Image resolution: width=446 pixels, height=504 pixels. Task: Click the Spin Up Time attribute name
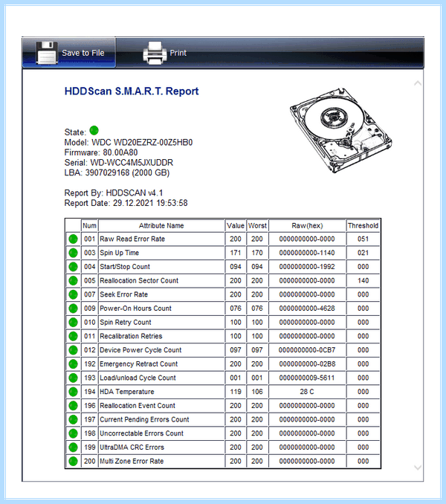(x=119, y=253)
